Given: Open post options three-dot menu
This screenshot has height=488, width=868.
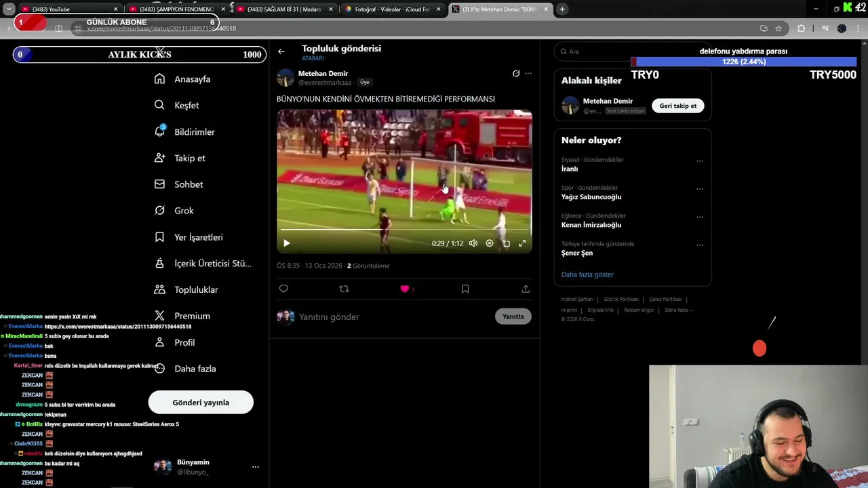Looking at the screenshot, I should point(528,73).
